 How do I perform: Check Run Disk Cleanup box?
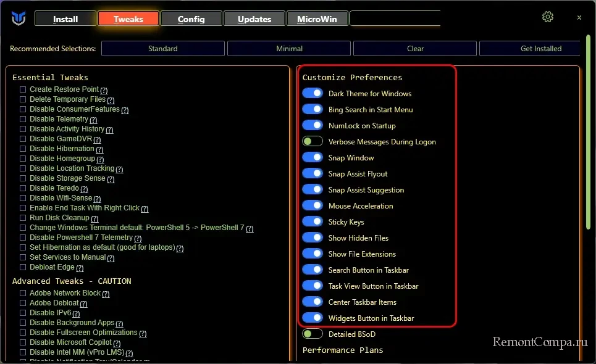coord(23,218)
